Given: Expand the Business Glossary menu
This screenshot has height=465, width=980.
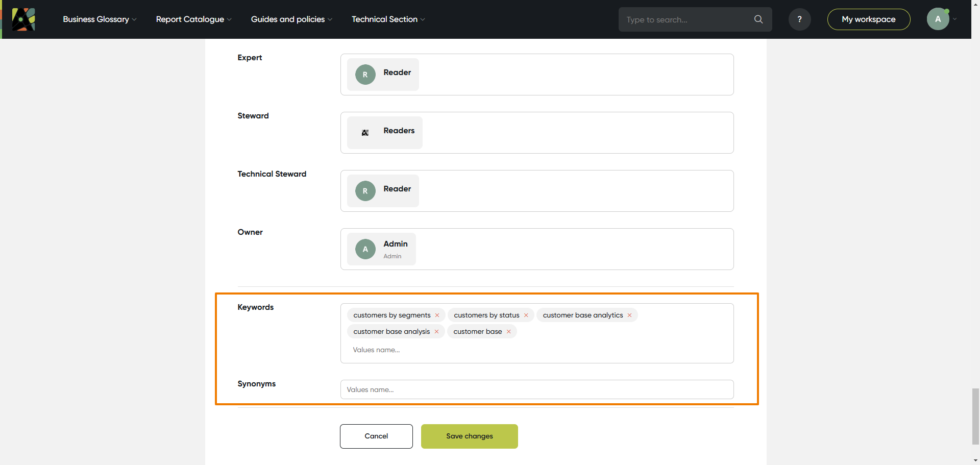Looking at the screenshot, I should pyautogui.click(x=100, y=19).
